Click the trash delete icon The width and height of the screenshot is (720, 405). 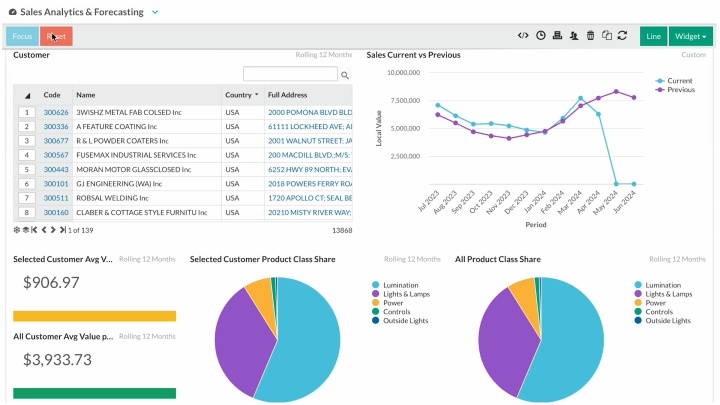(591, 35)
